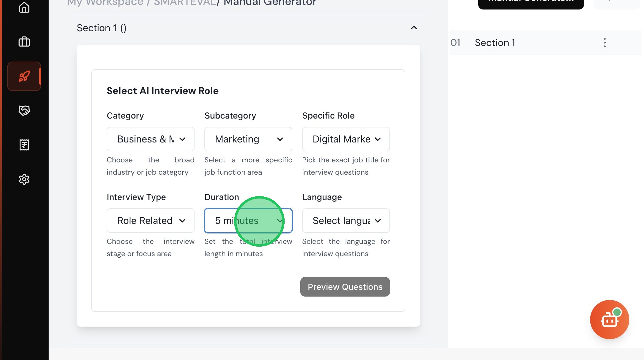The width and height of the screenshot is (644, 360).
Task: Open the Specific Role dropdown
Action: (346, 139)
